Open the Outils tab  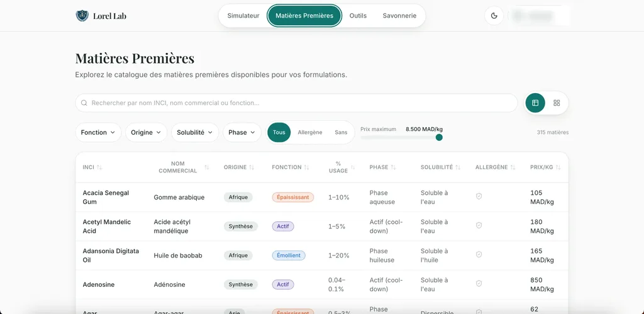tap(358, 16)
